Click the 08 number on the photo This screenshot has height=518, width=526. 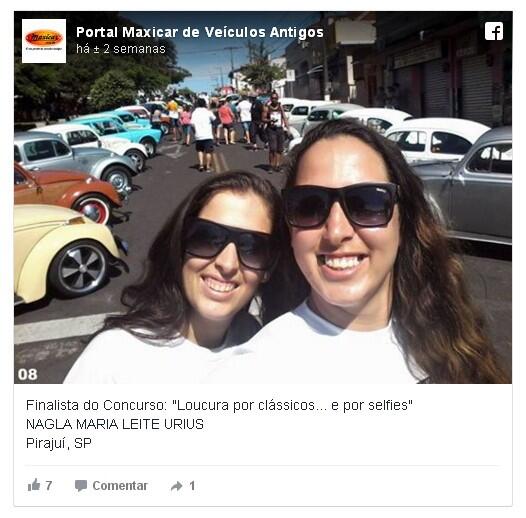click(x=28, y=374)
